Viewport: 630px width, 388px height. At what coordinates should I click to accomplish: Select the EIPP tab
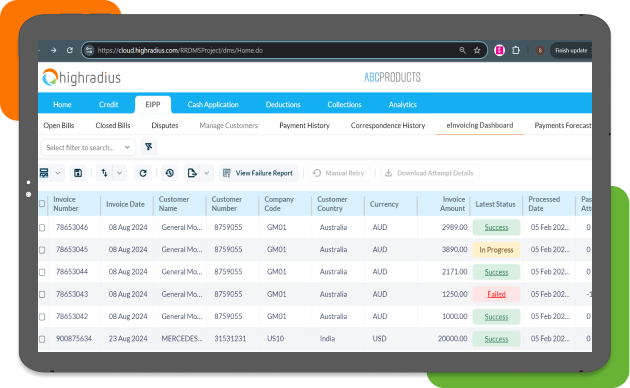tap(153, 104)
